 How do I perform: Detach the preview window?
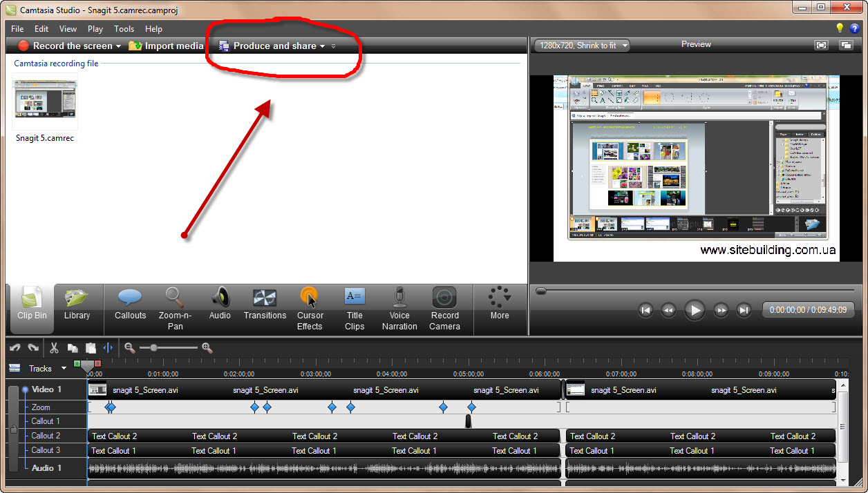click(x=846, y=45)
